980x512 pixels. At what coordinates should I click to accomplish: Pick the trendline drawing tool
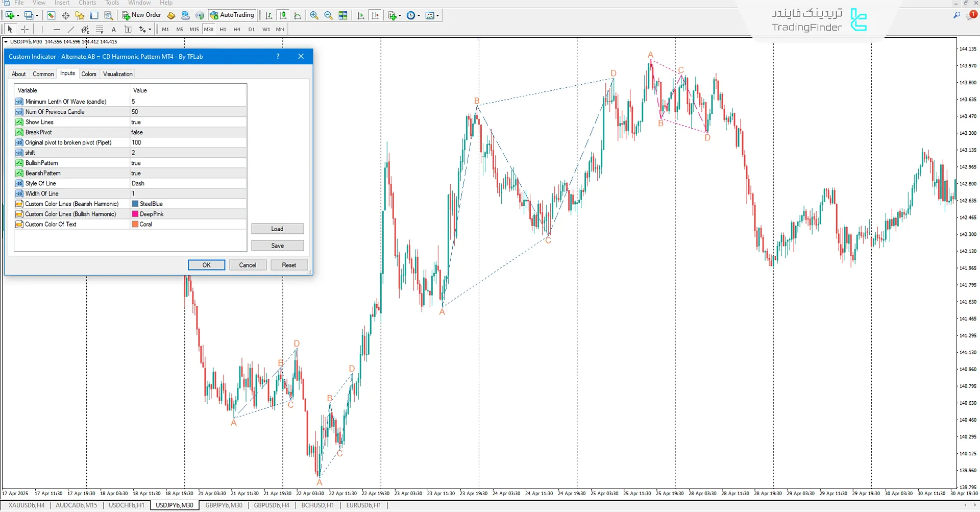click(71, 30)
